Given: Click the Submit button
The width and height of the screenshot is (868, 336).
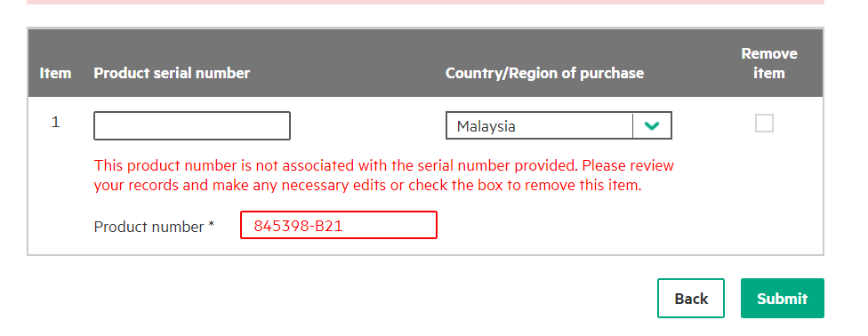Looking at the screenshot, I should click(x=783, y=299).
